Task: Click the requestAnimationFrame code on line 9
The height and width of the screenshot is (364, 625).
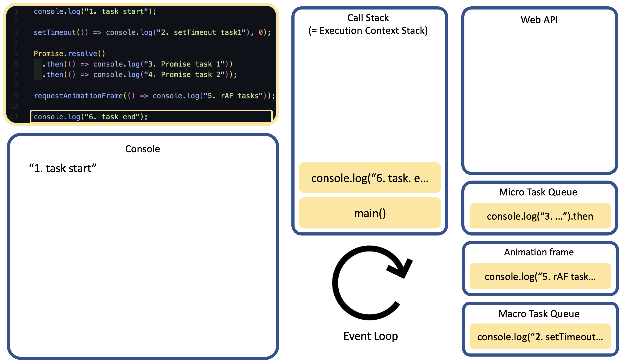Action: [155, 96]
